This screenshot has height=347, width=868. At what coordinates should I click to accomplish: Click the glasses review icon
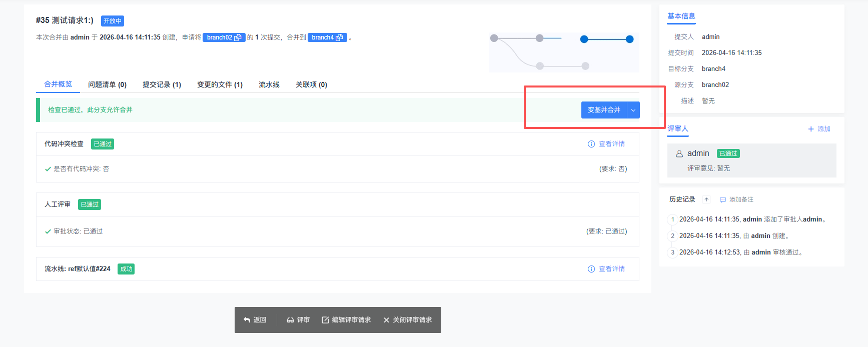click(290, 320)
